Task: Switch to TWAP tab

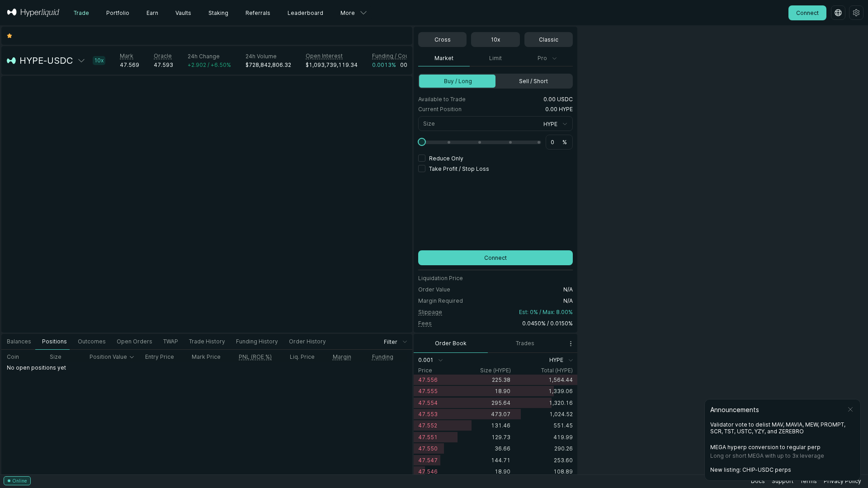Action: coord(170,342)
